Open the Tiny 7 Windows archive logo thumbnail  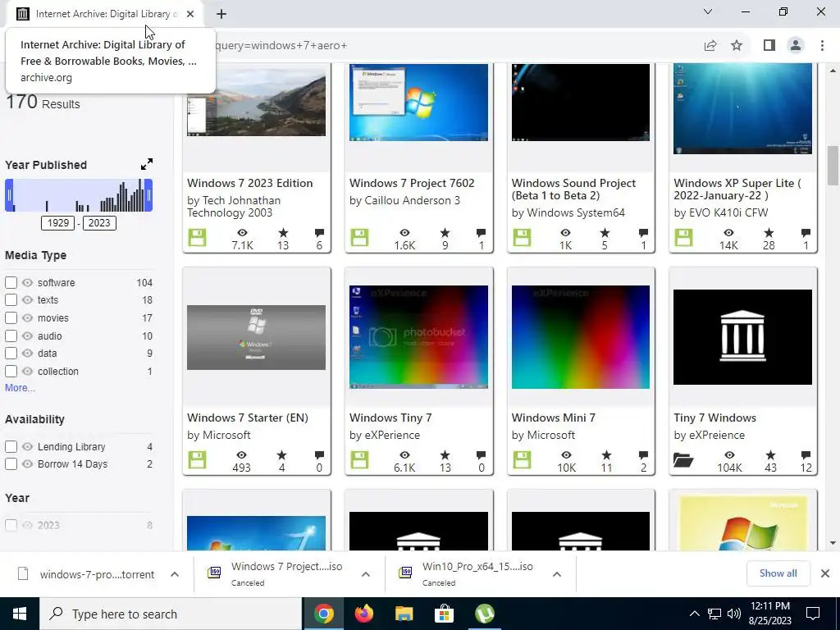[742, 337]
